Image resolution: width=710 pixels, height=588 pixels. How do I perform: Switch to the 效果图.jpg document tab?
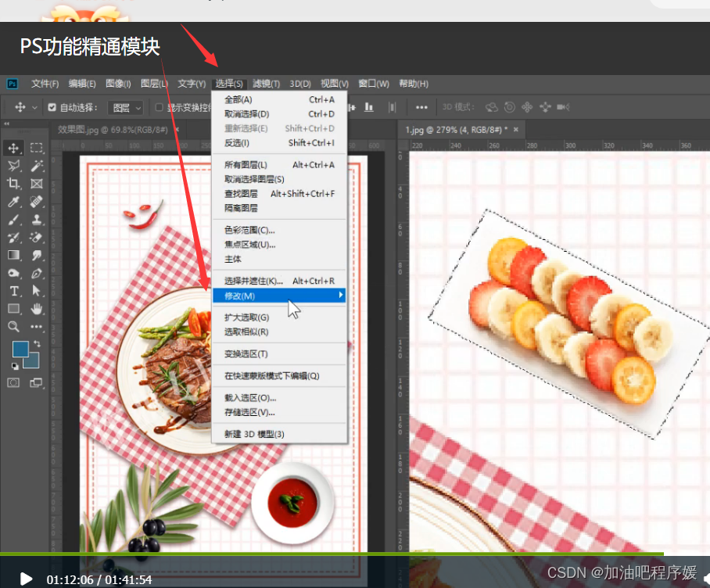(113, 130)
